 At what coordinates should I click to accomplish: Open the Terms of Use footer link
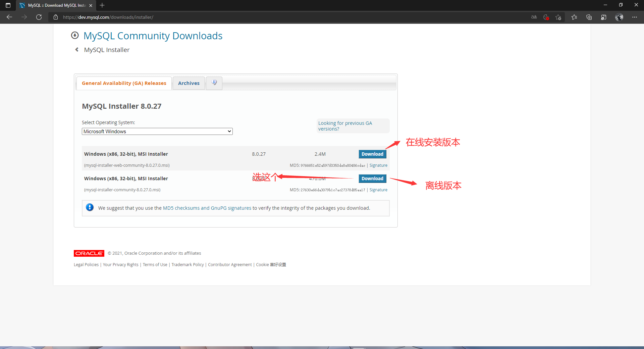pos(155,265)
